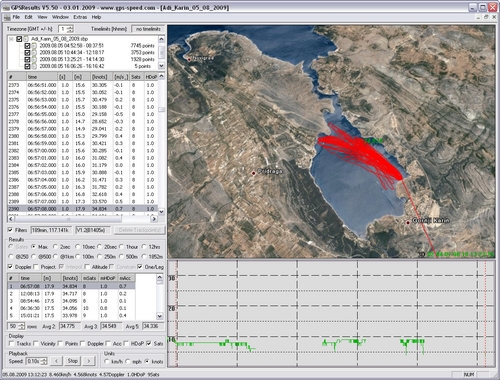Open the Extras menu
The image size is (500, 380).
tap(80, 17)
